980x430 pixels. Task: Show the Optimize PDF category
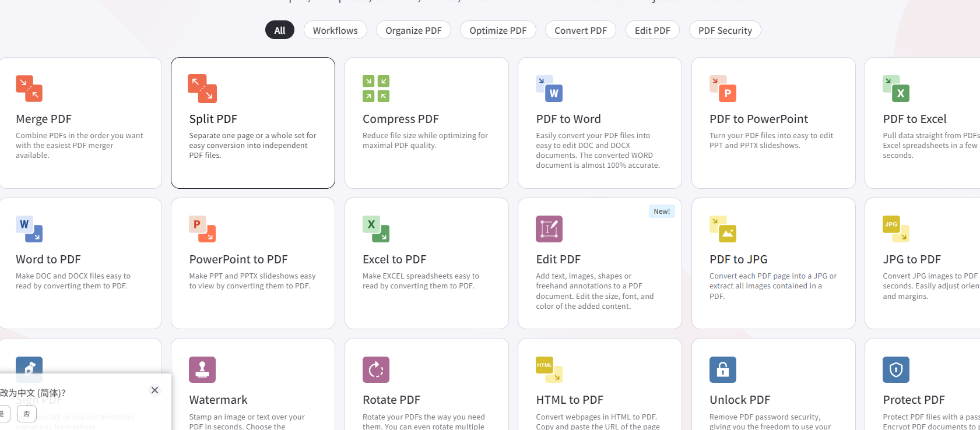pyautogui.click(x=498, y=30)
